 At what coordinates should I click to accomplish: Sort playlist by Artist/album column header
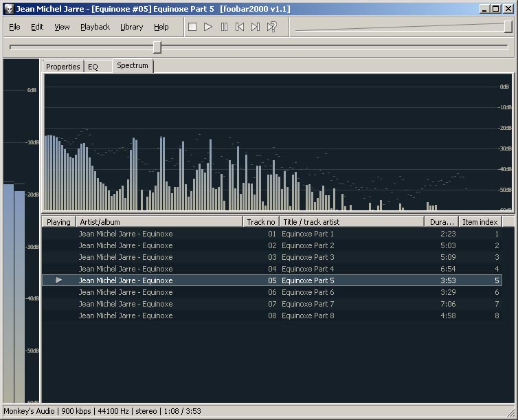point(159,222)
